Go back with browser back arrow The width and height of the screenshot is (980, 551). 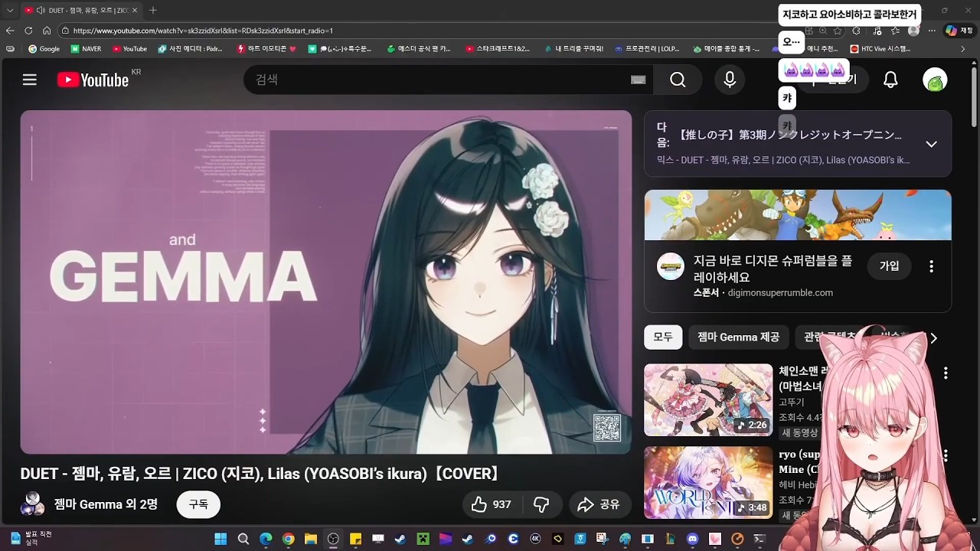pyautogui.click(x=10, y=31)
